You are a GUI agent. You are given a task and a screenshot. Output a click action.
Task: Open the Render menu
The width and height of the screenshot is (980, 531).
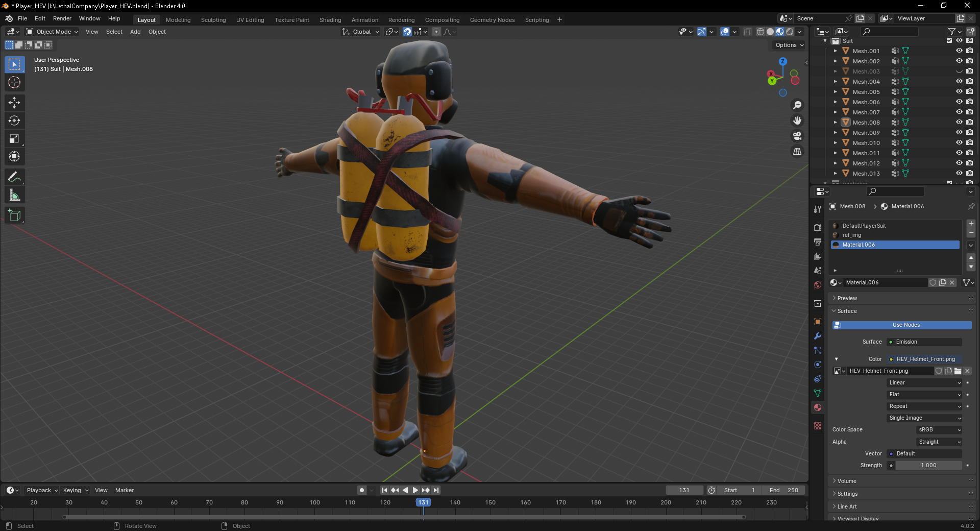pyautogui.click(x=62, y=18)
